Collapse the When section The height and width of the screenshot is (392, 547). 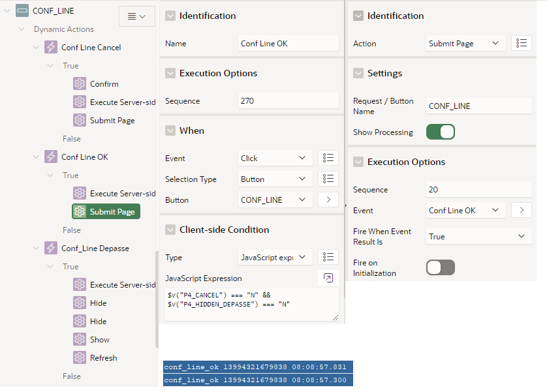click(170, 130)
